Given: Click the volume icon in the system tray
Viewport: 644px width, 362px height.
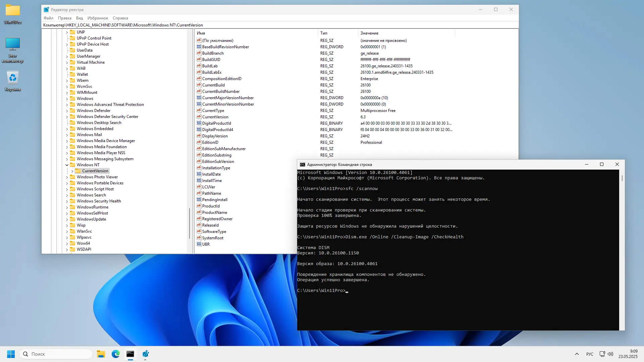Looking at the screenshot, I should 610,354.
